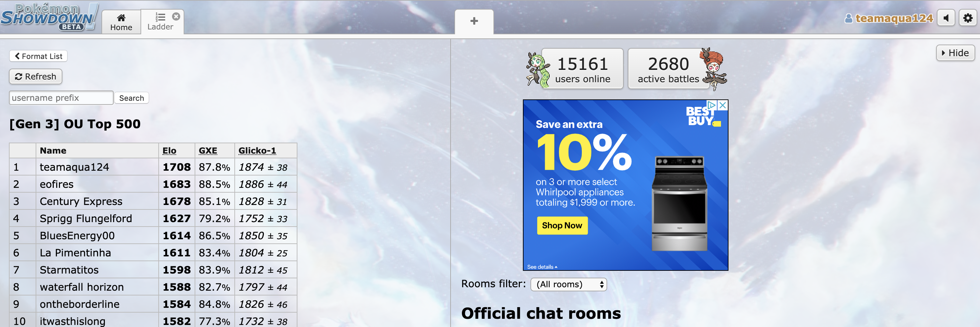Refresh the ladder rankings
Image resolution: width=980 pixels, height=327 pixels.
click(36, 76)
